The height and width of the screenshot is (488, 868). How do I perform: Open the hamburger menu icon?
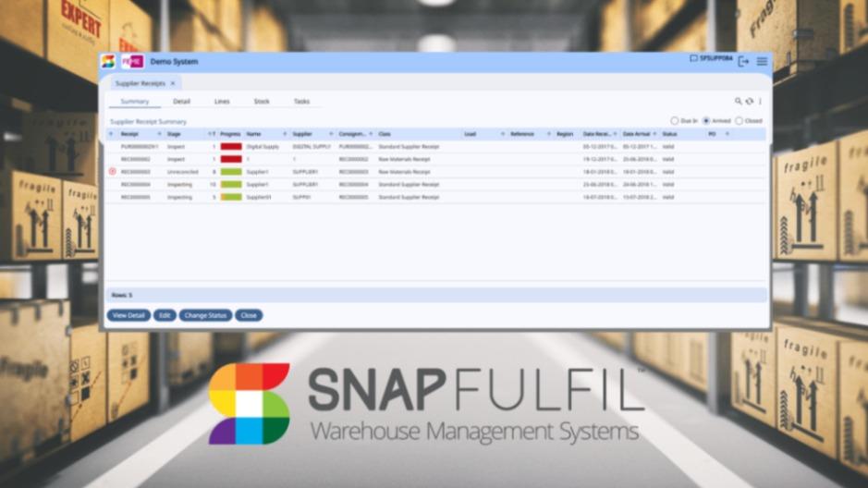(x=763, y=61)
